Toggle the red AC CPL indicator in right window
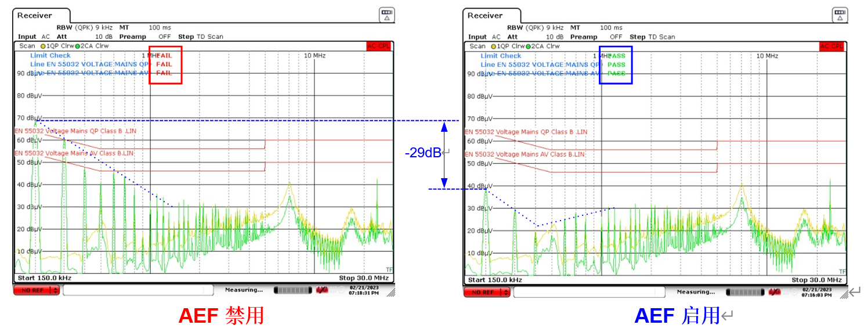This screenshot has width=868, height=332. 831,46
